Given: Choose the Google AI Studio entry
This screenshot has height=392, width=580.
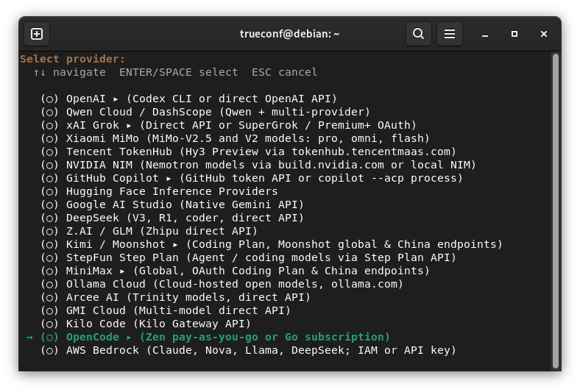Looking at the screenshot, I should (185, 204).
